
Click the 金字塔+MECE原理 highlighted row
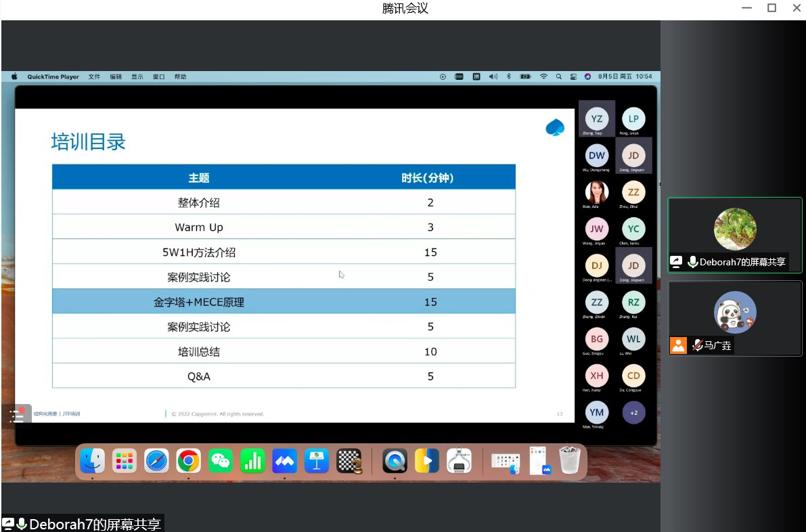pos(284,302)
